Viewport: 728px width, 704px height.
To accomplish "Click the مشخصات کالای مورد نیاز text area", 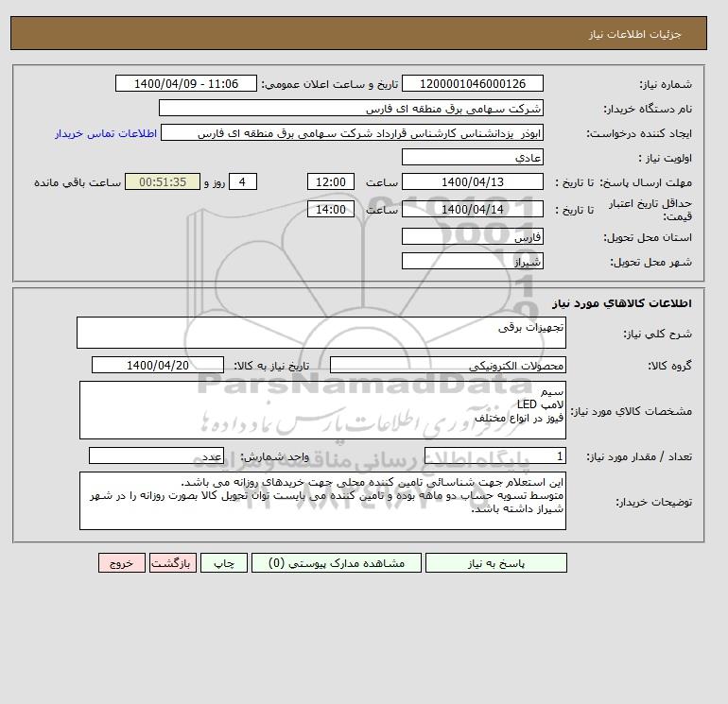I will click(322, 410).
